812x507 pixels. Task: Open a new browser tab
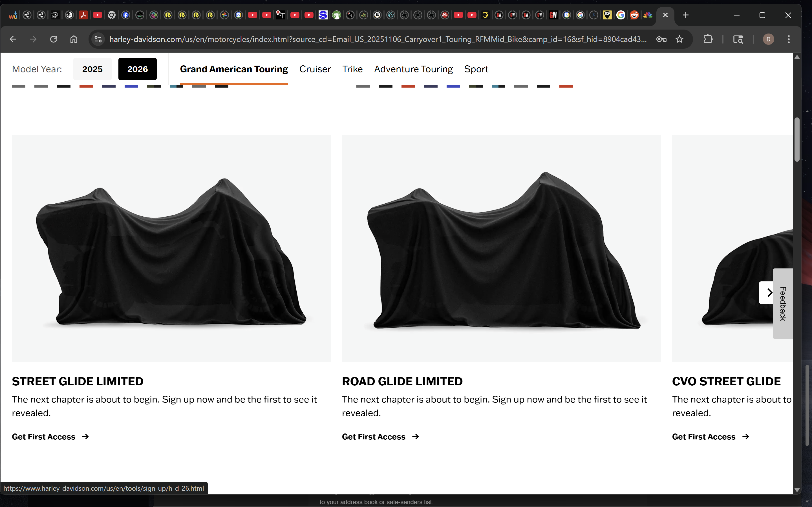[685, 15]
